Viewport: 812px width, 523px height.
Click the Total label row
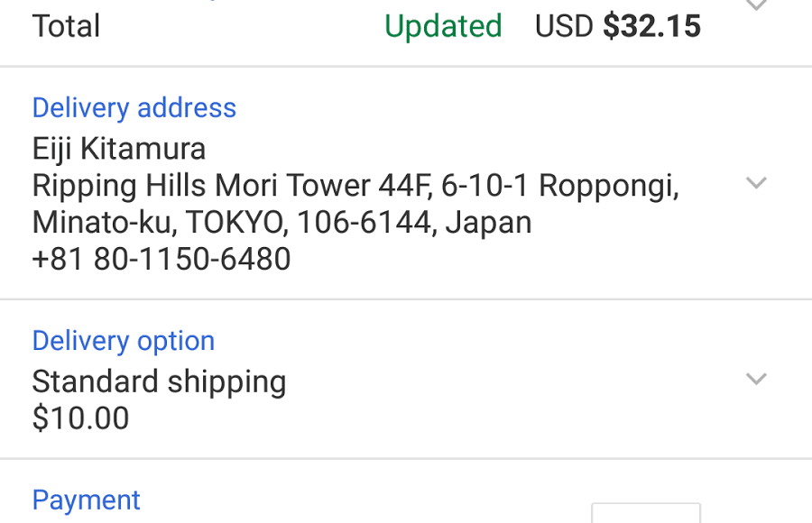[66, 26]
